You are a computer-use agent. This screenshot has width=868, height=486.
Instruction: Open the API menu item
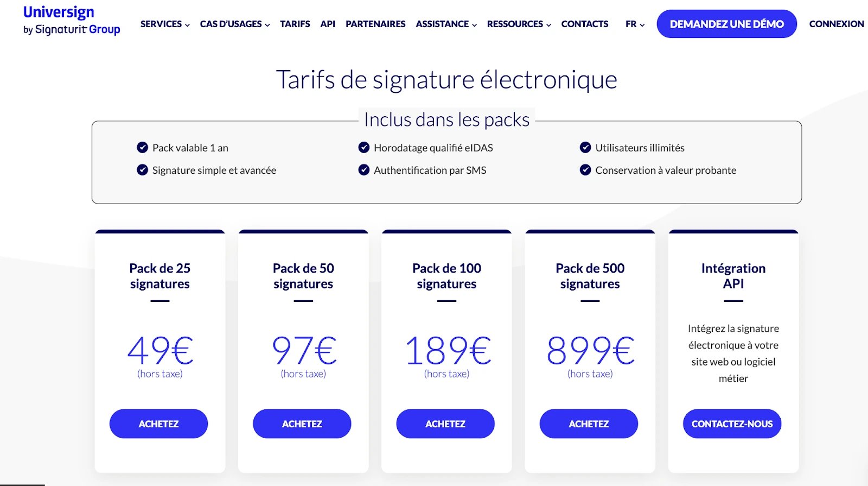click(x=328, y=24)
